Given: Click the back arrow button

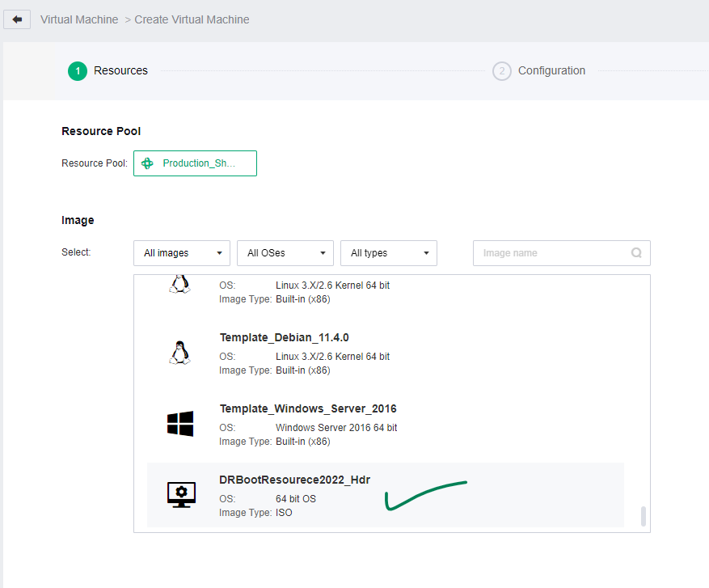Looking at the screenshot, I should click(17, 19).
